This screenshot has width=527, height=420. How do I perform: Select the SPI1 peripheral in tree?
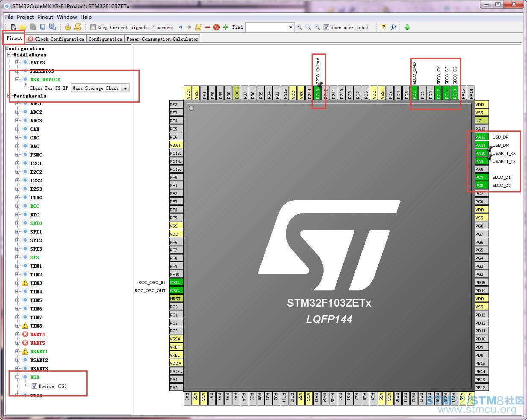pos(36,232)
